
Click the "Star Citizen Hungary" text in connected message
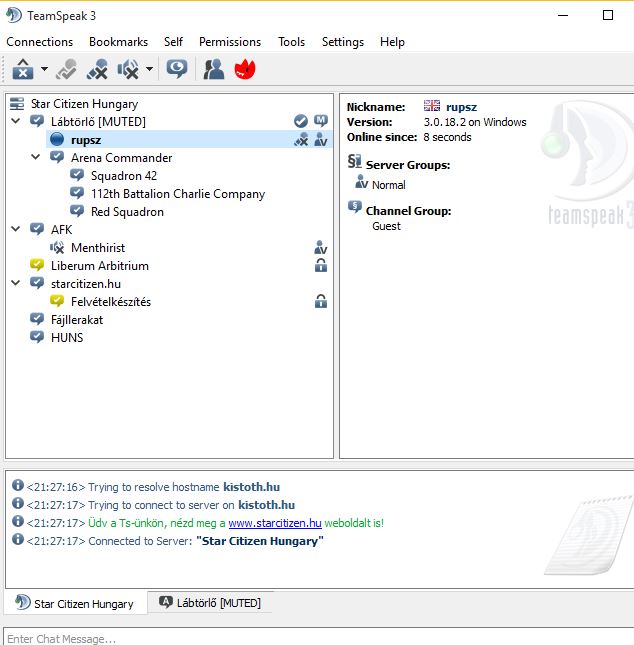coord(260,541)
